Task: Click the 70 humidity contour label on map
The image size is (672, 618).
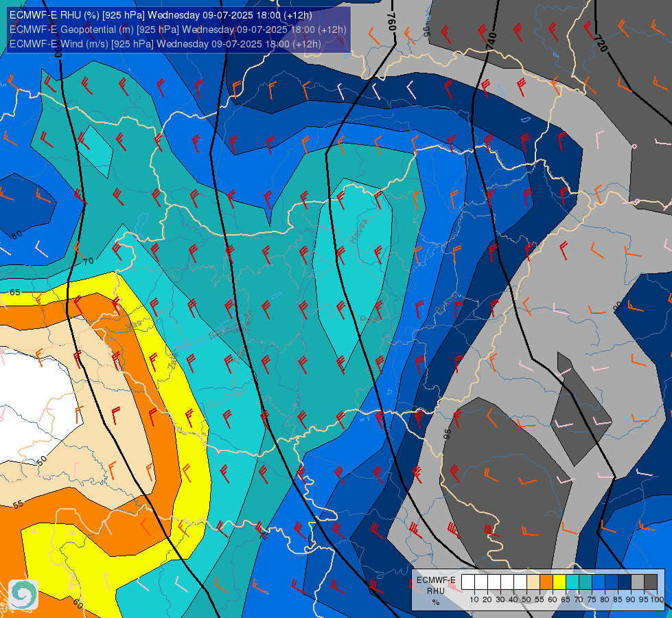Action: [89, 261]
